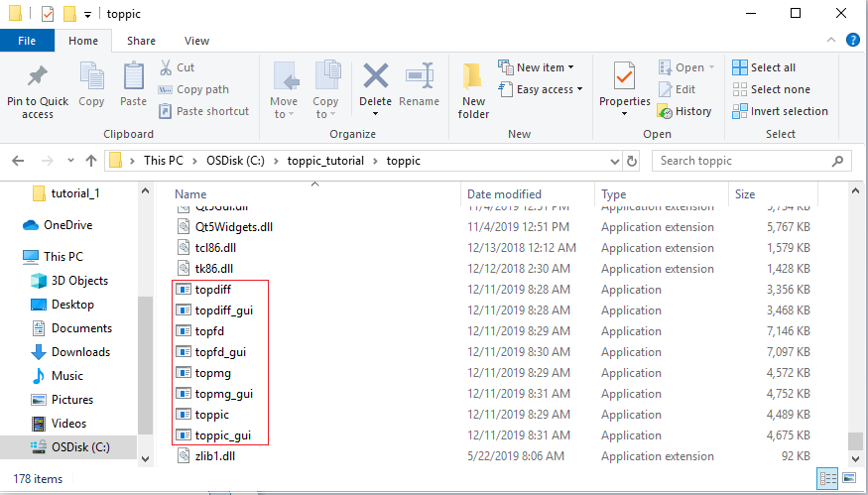
Task: Select the topfd_gui application file
Action: 211,352
